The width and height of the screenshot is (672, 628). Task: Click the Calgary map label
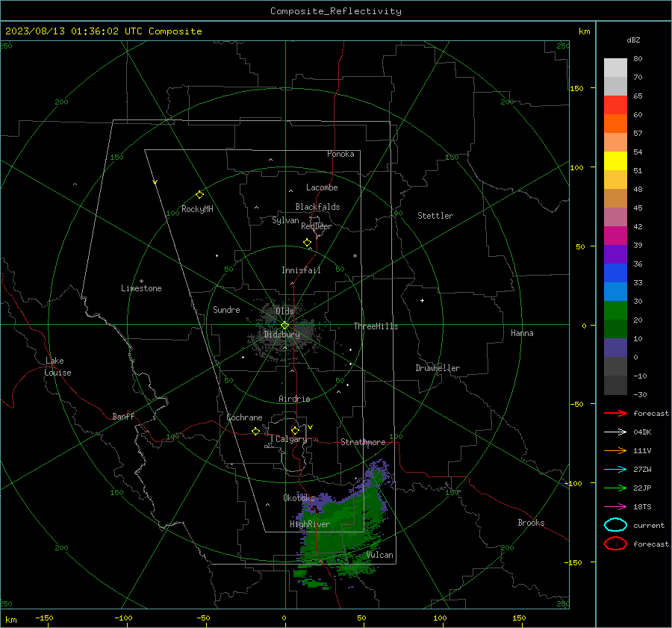(291, 439)
